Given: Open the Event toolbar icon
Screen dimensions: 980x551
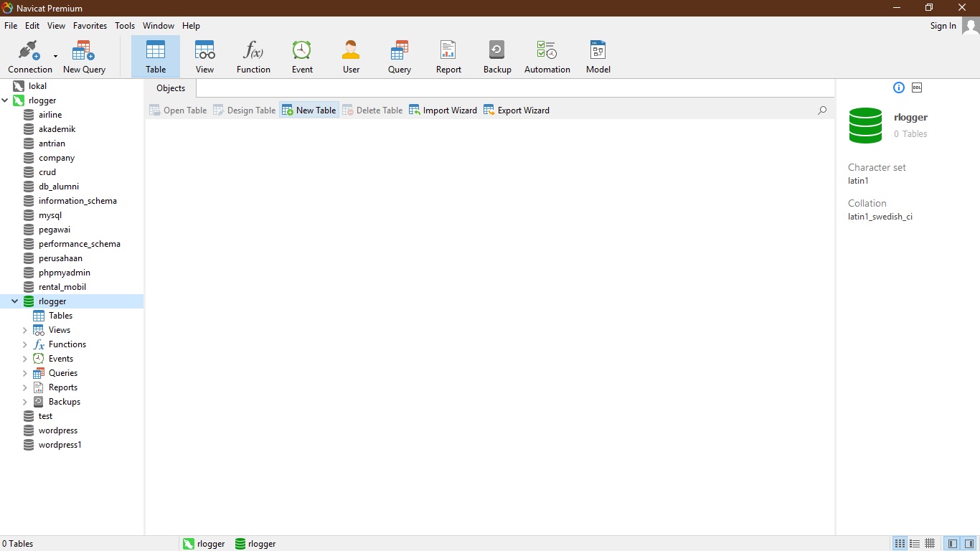Looking at the screenshot, I should coord(302,57).
